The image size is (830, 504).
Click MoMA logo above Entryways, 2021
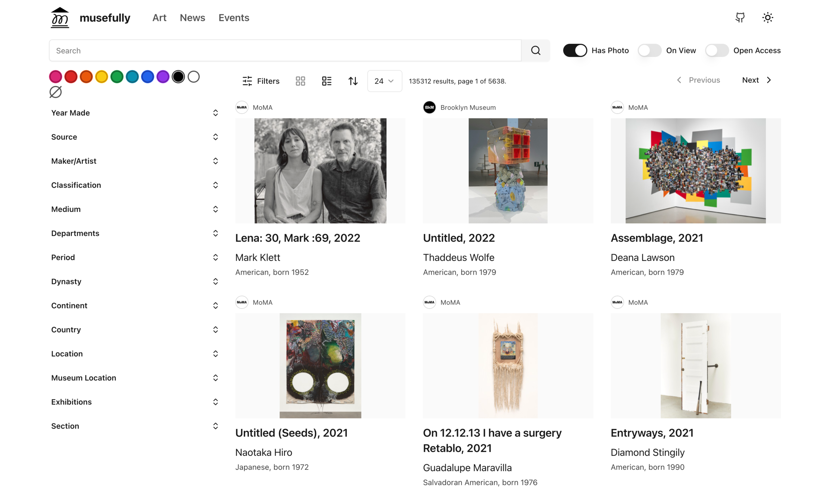click(617, 302)
